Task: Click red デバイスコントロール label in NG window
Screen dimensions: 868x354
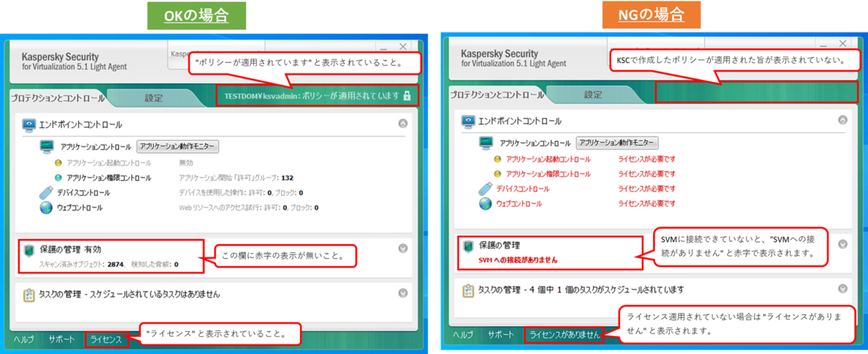Action: 524,189
